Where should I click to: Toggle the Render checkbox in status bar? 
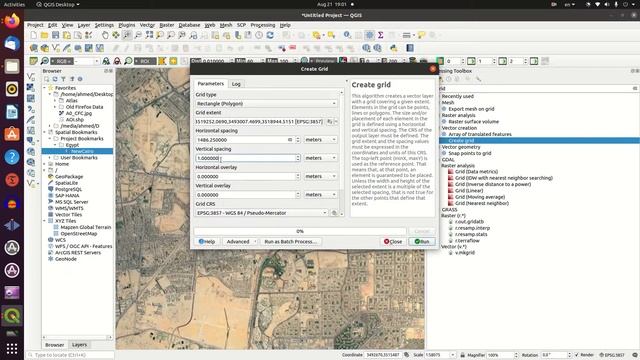(577, 355)
